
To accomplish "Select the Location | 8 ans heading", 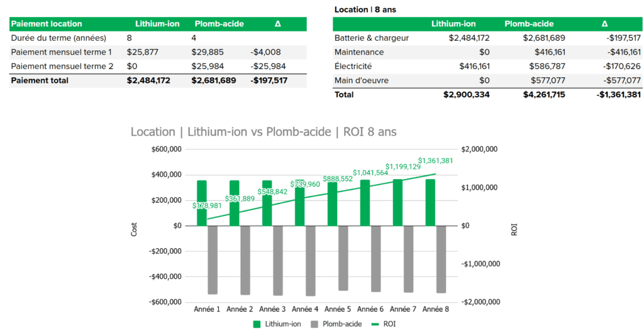I will click(x=365, y=9).
